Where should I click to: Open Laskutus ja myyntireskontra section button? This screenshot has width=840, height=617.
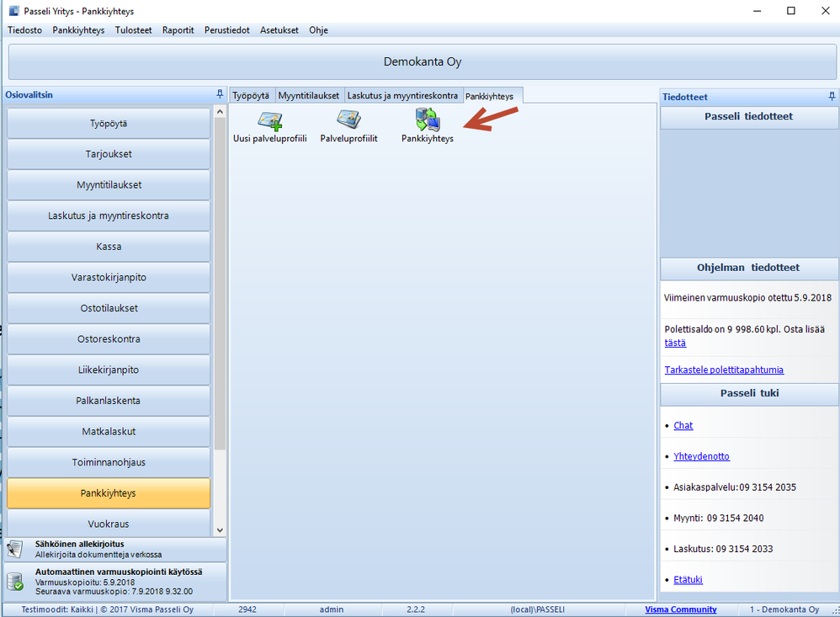(x=109, y=215)
